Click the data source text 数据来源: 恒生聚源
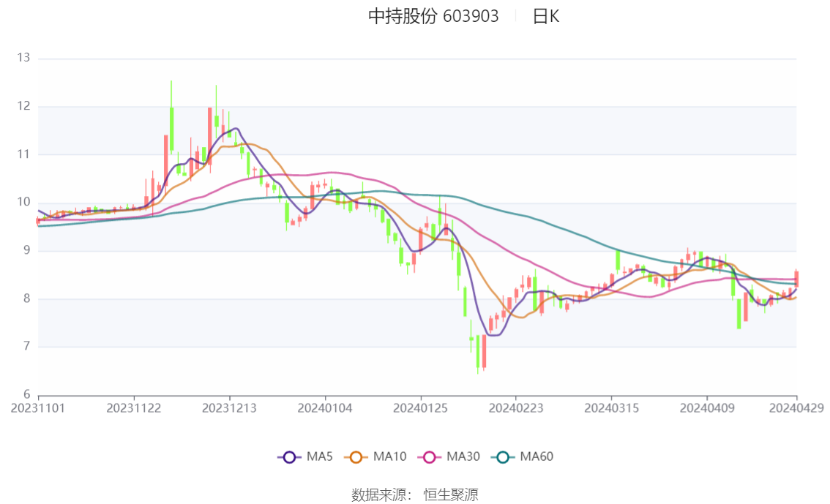830x504 pixels. [x=415, y=495]
